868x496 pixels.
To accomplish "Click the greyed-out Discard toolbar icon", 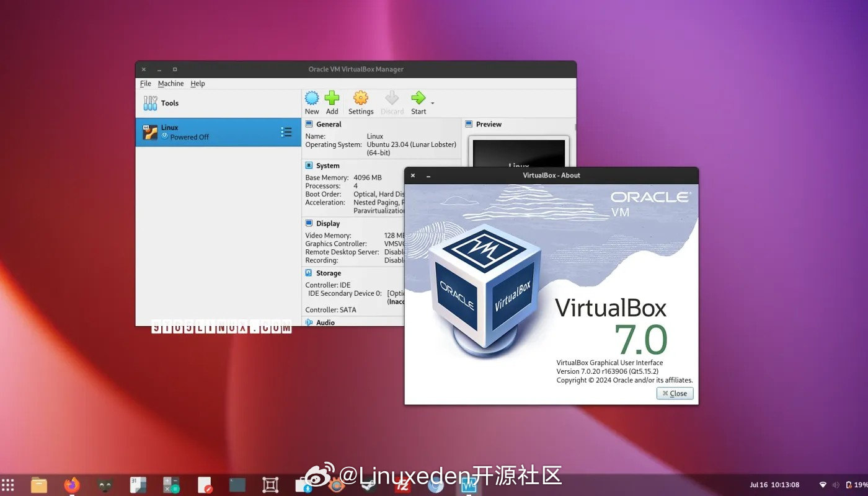I will (x=392, y=98).
